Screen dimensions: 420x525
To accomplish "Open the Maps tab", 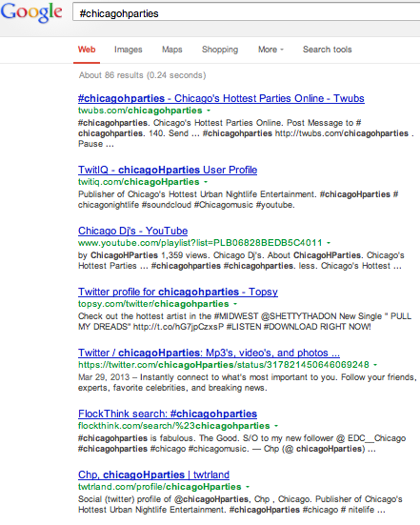I will tap(172, 50).
